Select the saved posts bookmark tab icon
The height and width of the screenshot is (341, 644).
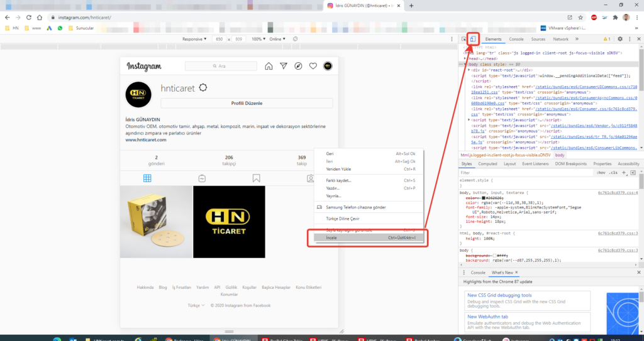257,178
